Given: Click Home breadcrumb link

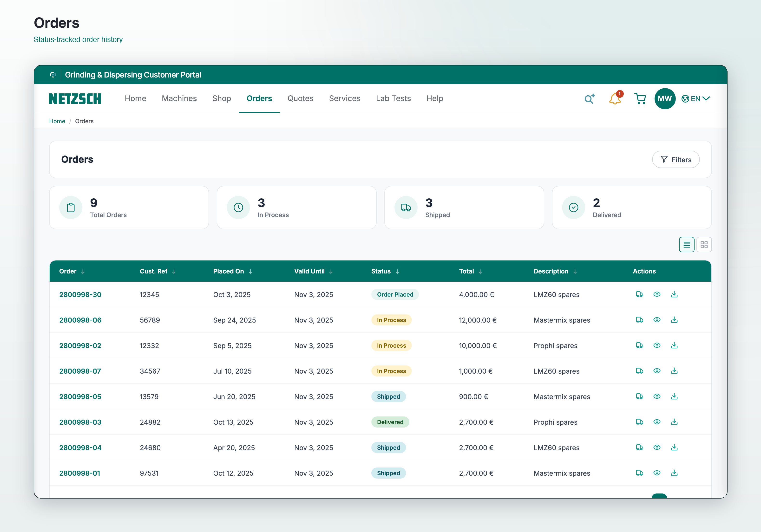Looking at the screenshot, I should point(57,121).
